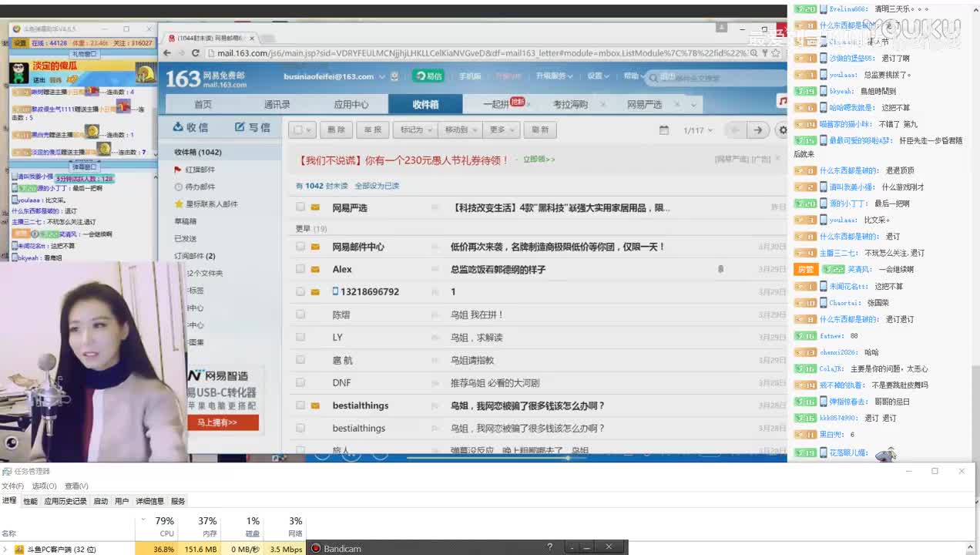Viewport: 980px width, 555px height.
Task: Click the 马上拥有>> ad button
Action: tap(223, 422)
